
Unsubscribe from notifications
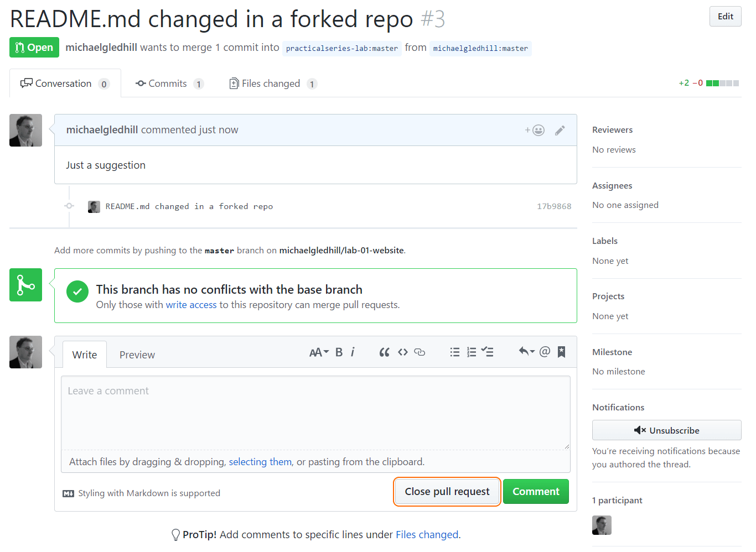[666, 430]
